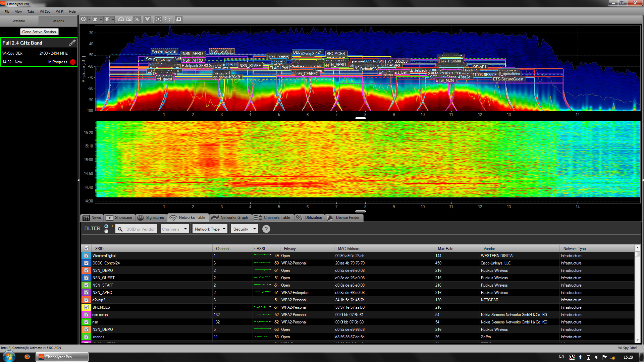This screenshot has width=644, height=362.
Task: Open the Utilization tab
Action: (309, 218)
